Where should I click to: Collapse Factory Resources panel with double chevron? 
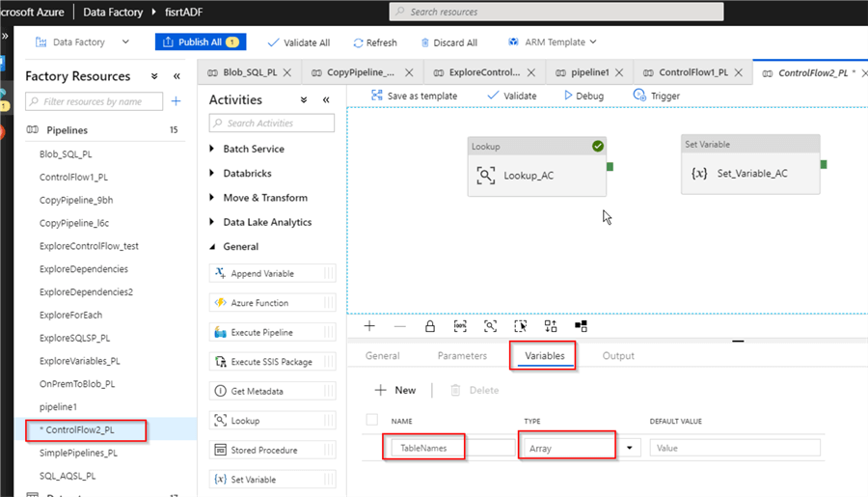176,76
